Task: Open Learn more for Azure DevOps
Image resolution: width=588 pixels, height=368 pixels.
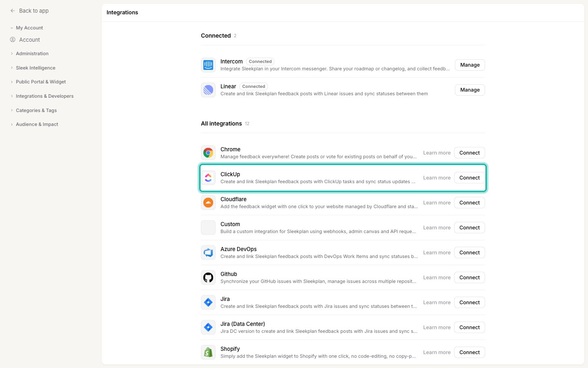Action: pyautogui.click(x=437, y=253)
